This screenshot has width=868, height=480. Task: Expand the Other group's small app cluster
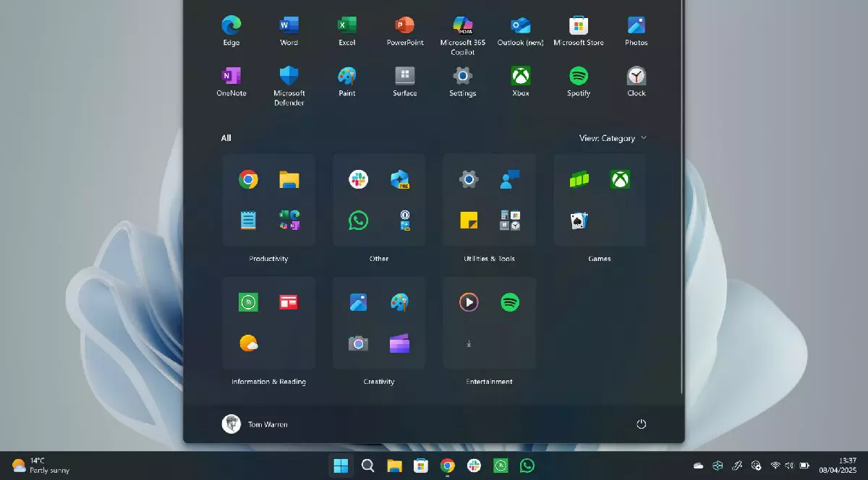pyautogui.click(x=405, y=220)
